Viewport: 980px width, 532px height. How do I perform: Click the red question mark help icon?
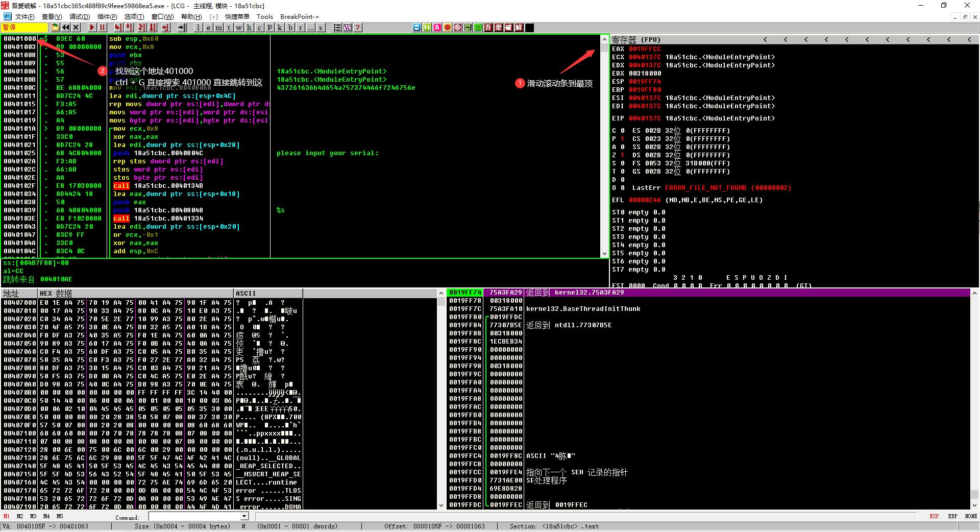(x=358, y=28)
